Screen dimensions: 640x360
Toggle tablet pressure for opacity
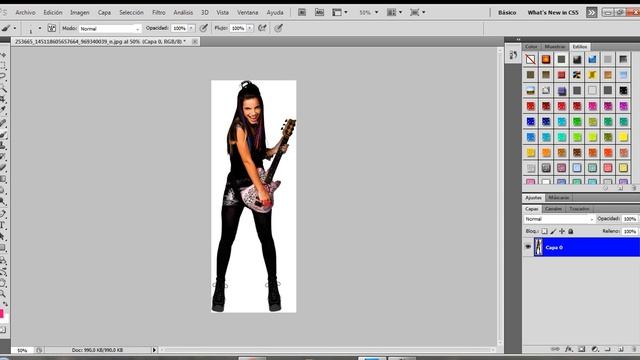click(203, 28)
